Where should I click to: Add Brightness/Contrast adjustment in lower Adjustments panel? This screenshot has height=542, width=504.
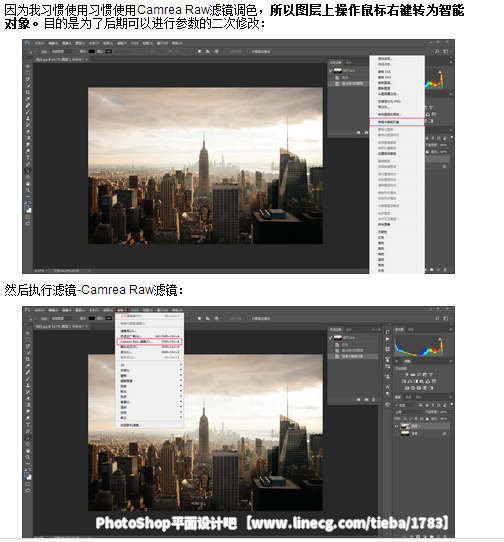(407, 375)
